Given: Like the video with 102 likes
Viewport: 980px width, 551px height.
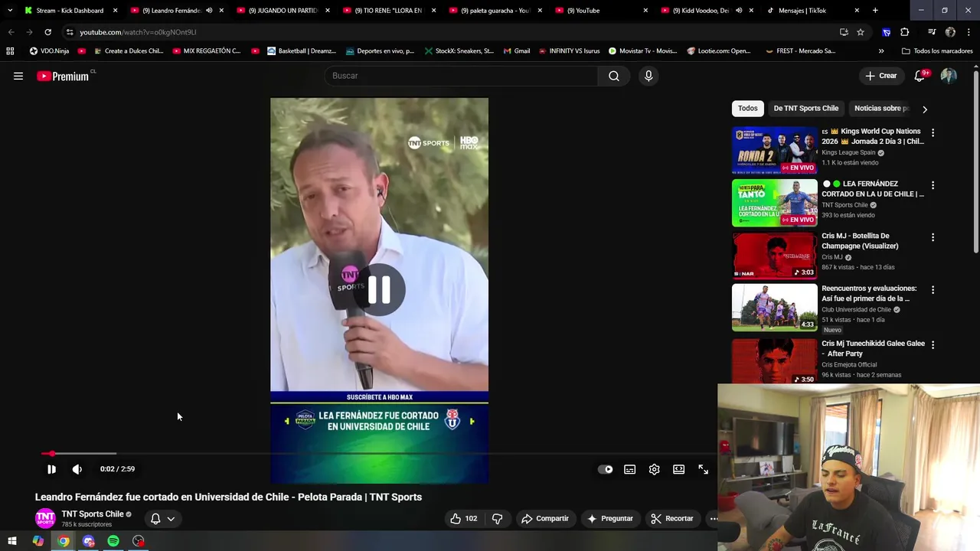Looking at the screenshot, I should tap(463, 518).
